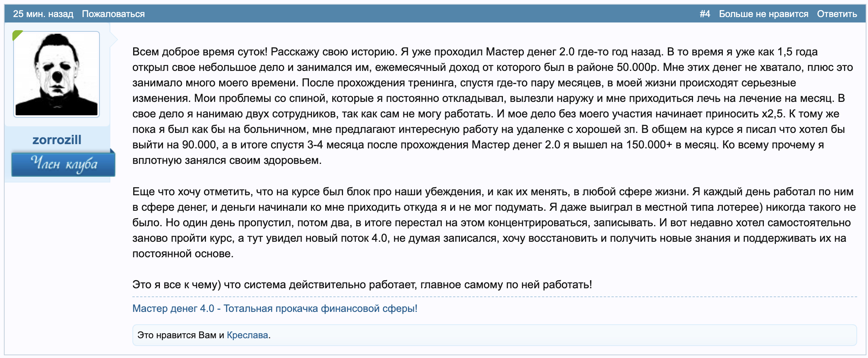Image resolution: width=868 pixels, height=358 pixels.
Task: Click speech bubble pointer beside the avatar
Action: (x=114, y=39)
